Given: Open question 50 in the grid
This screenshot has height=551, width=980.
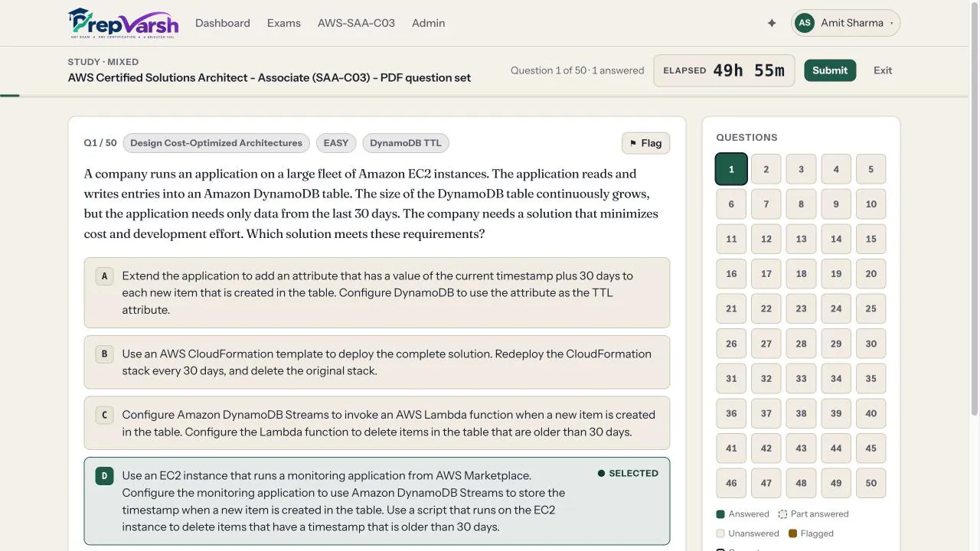Looking at the screenshot, I should [x=871, y=483].
